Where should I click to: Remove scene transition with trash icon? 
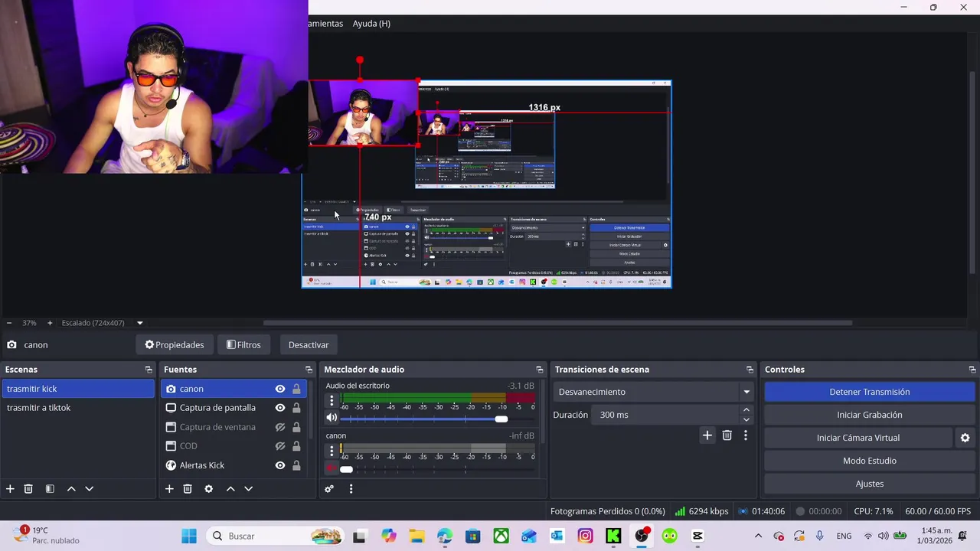click(x=727, y=435)
